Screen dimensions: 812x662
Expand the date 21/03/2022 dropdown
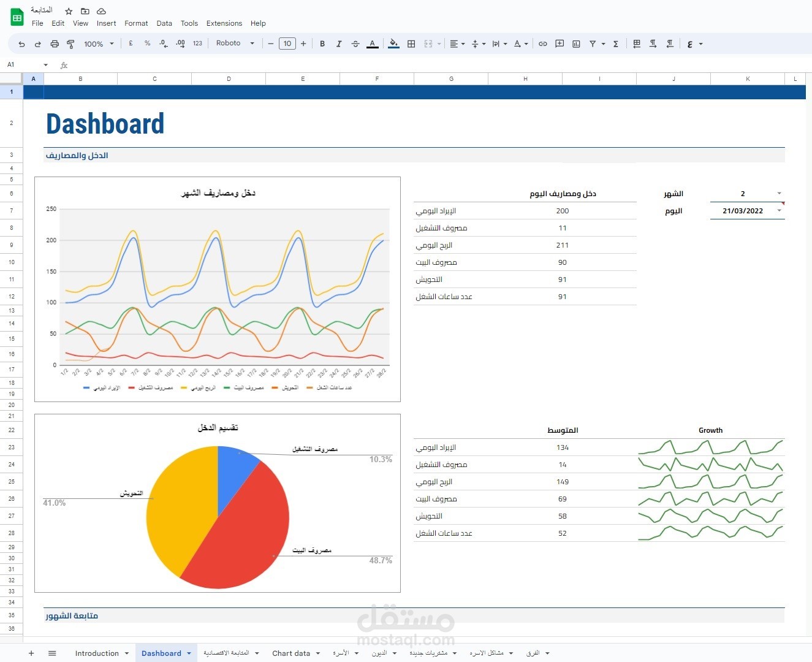click(780, 211)
